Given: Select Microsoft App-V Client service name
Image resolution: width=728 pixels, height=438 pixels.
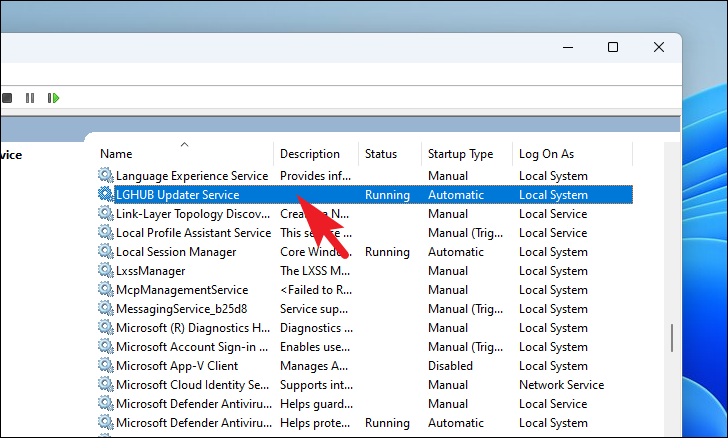Looking at the screenshot, I should (177, 366).
